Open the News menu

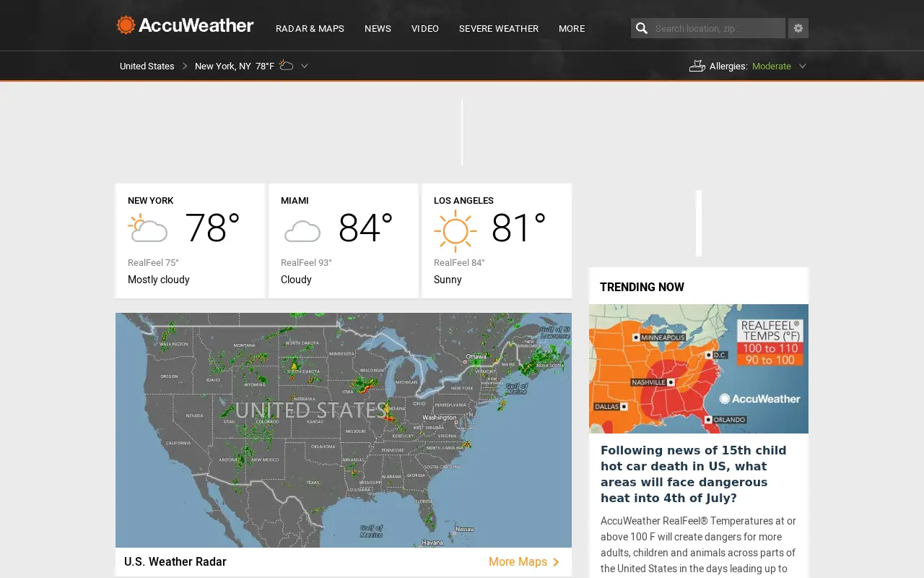point(378,29)
